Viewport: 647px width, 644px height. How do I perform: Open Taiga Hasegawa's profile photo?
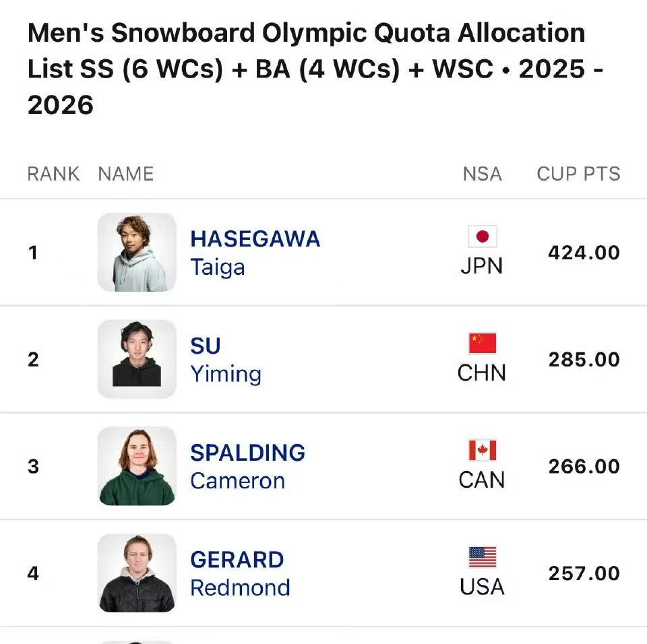click(x=137, y=253)
